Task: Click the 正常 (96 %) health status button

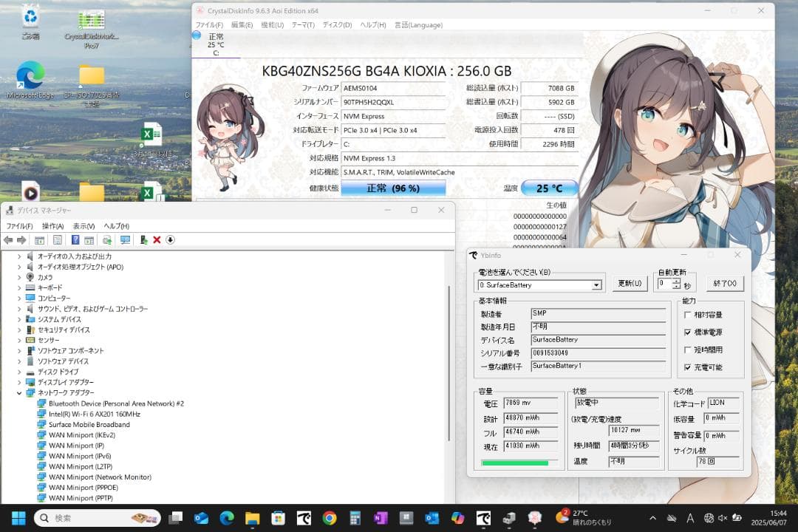Action: [x=393, y=188]
